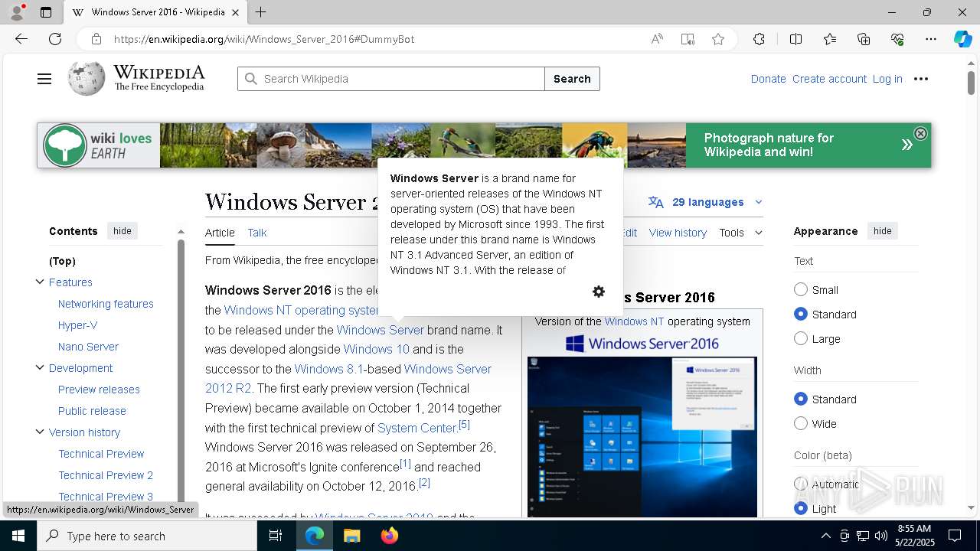Switch to the Talk tab
Screen dimensions: 980x551
coord(257,233)
